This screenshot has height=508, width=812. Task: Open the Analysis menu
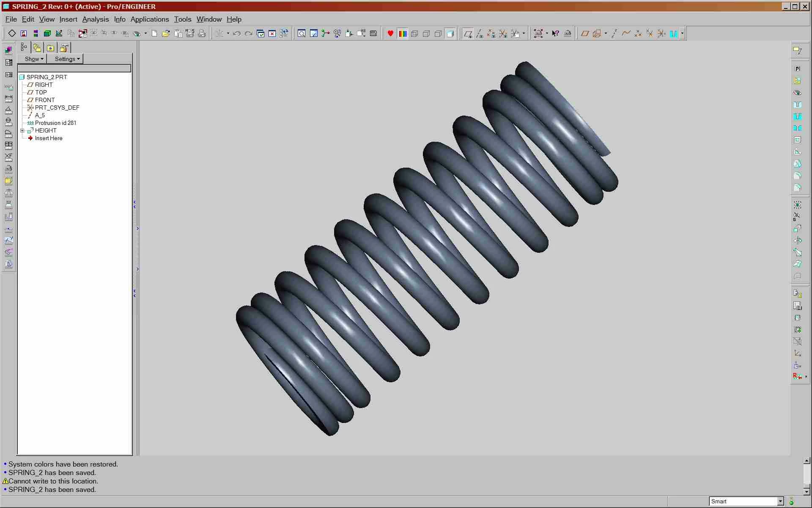[x=96, y=19]
